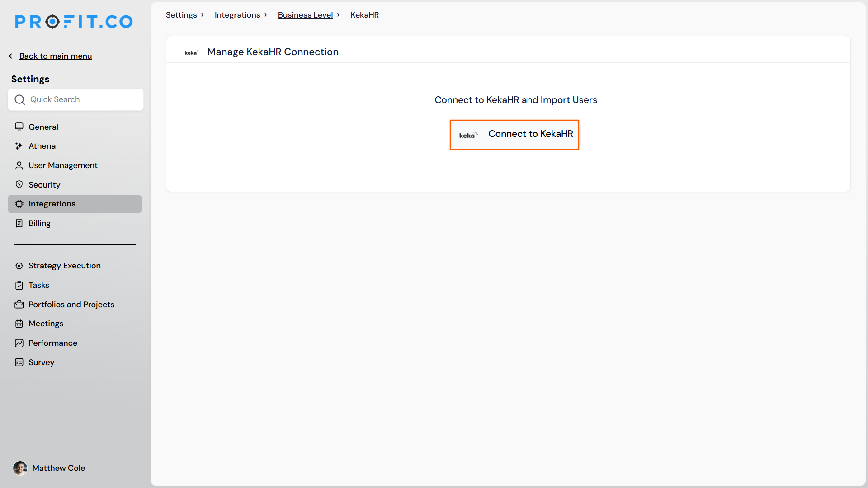Image resolution: width=868 pixels, height=488 pixels.
Task: Click the Security shield icon
Action: (x=19, y=184)
